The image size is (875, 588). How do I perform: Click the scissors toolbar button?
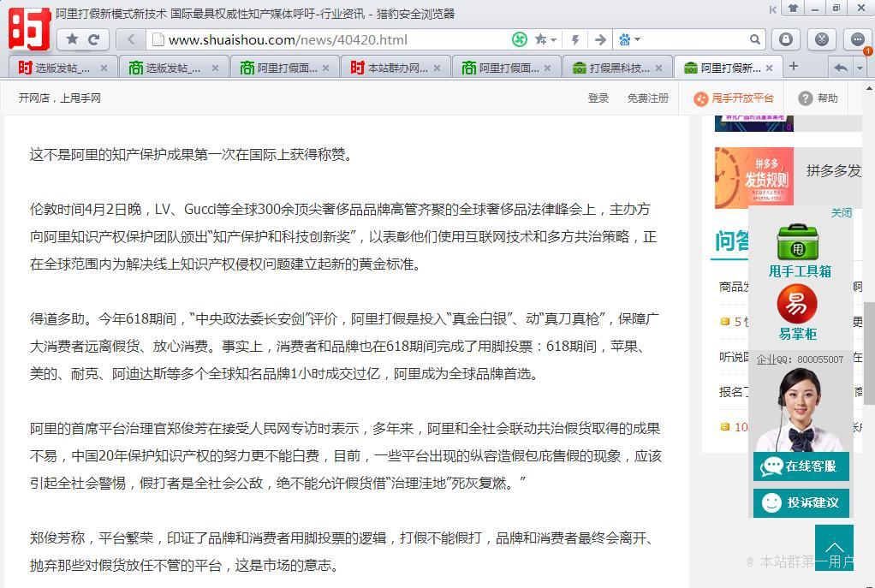pos(821,39)
